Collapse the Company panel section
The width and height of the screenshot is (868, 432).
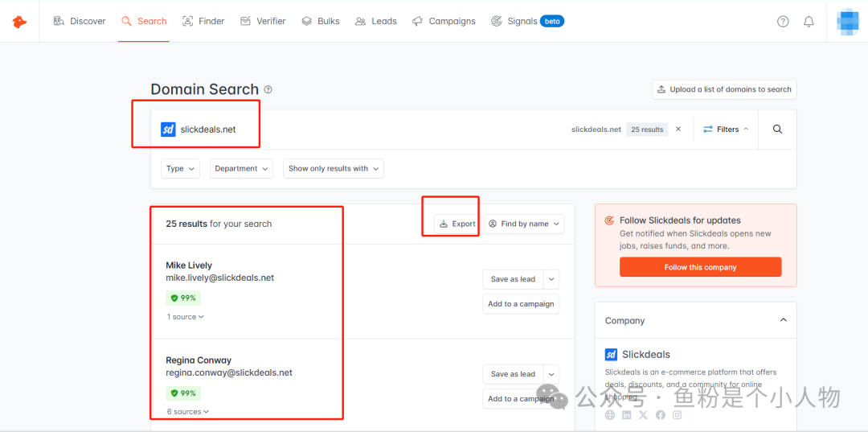(x=784, y=320)
